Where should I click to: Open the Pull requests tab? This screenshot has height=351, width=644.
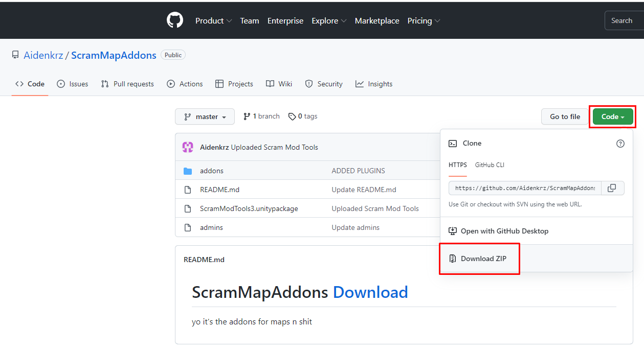click(127, 84)
